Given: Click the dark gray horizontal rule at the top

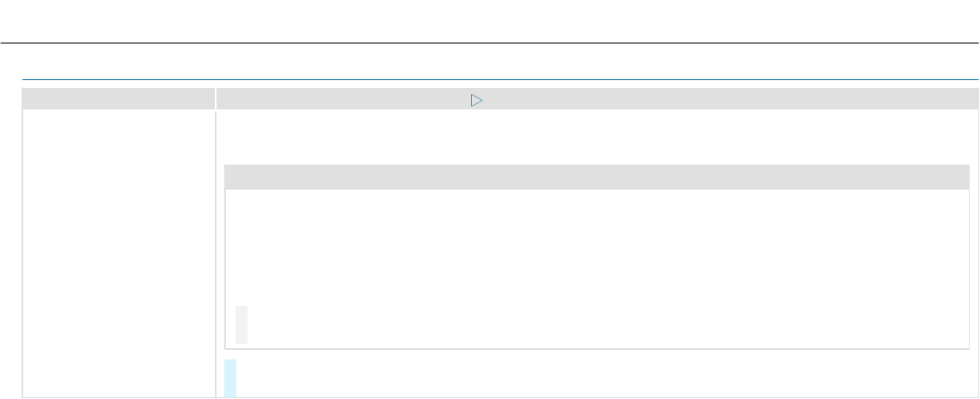Looking at the screenshot, I should (489, 43).
